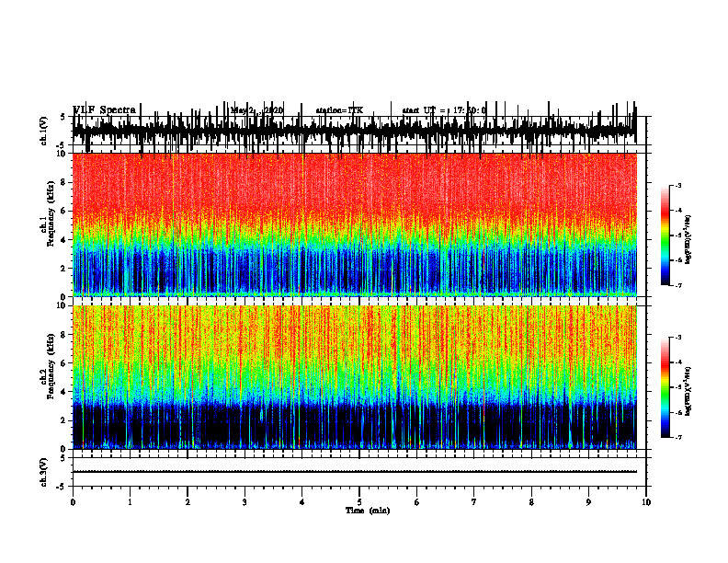Click time axis tick label "4"
The image size is (728, 563).
pyautogui.click(x=302, y=502)
